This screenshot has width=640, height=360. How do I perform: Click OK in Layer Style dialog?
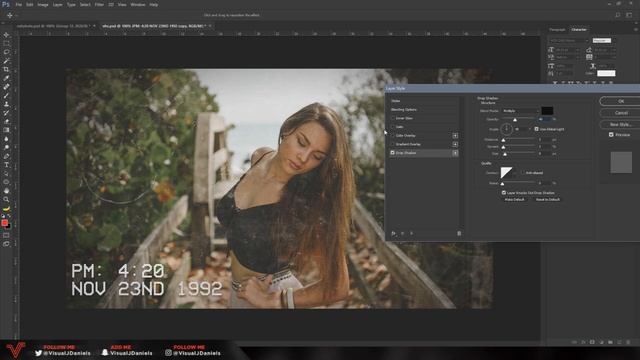[x=620, y=101]
